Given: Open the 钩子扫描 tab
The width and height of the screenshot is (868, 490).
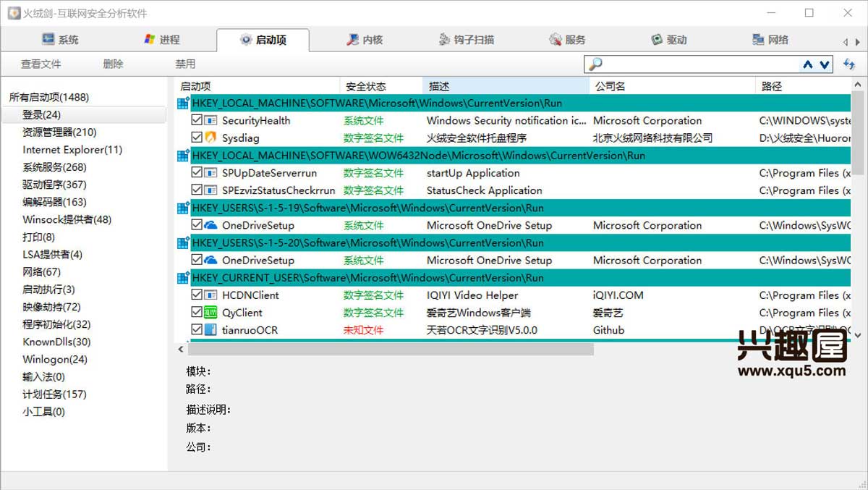Looking at the screenshot, I should pyautogui.click(x=466, y=40).
